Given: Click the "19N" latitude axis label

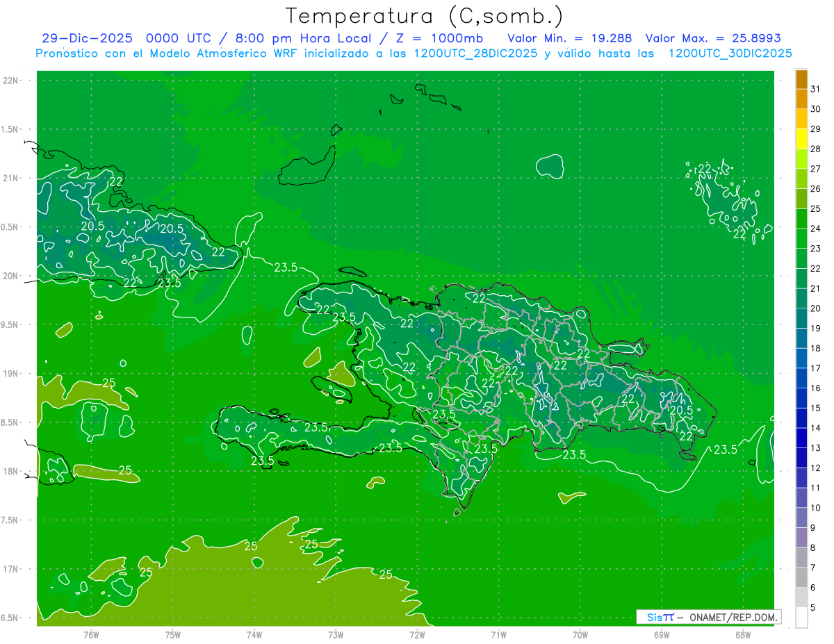Looking at the screenshot, I should point(11,373).
